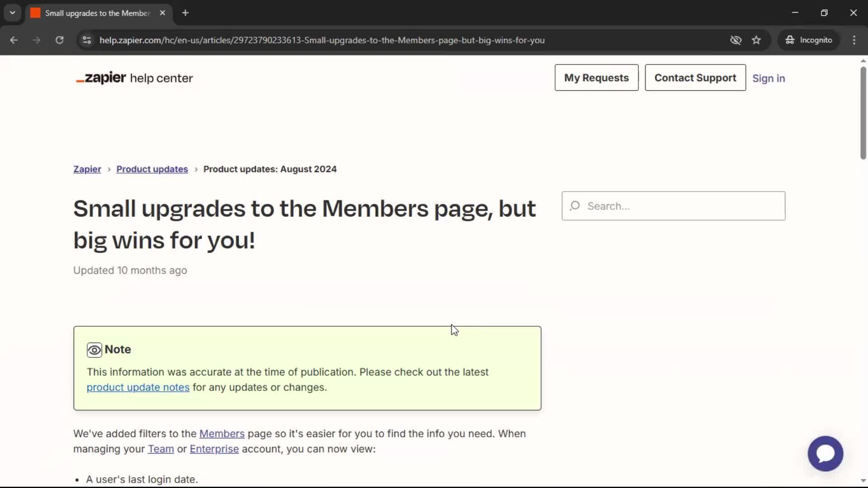Image resolution: width=868 pixels, height=488 pixels.
Task: Click the article title heading
Action: tap(305, 225)
